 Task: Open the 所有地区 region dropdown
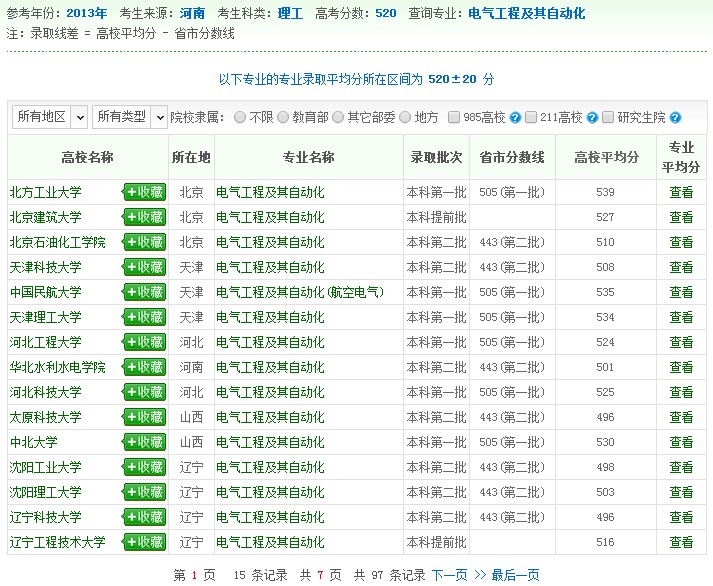[x=50, y=117]
